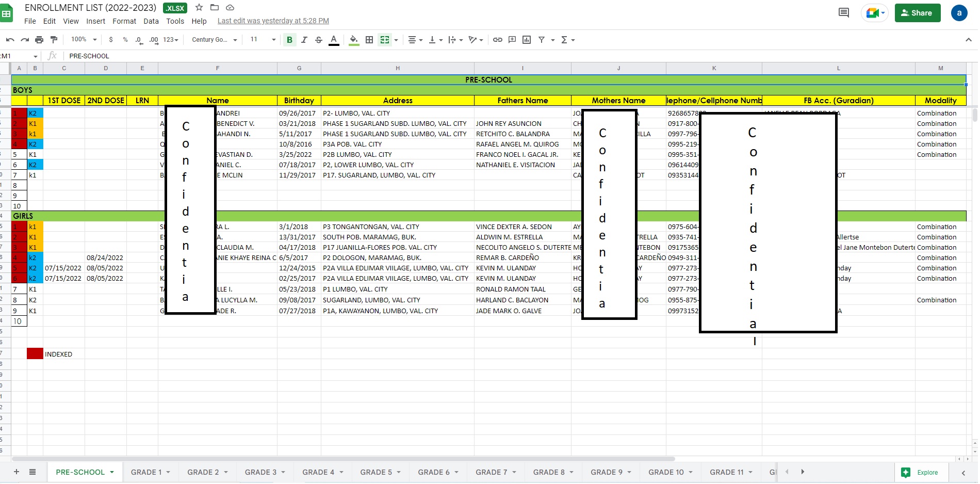
Task: Click the Share button
Action: pos(918,13)
